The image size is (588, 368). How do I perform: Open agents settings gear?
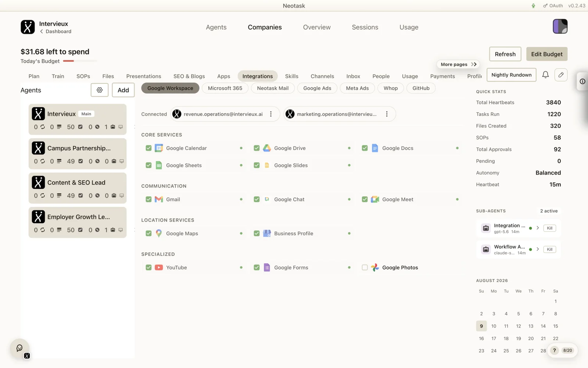(100, 90)
